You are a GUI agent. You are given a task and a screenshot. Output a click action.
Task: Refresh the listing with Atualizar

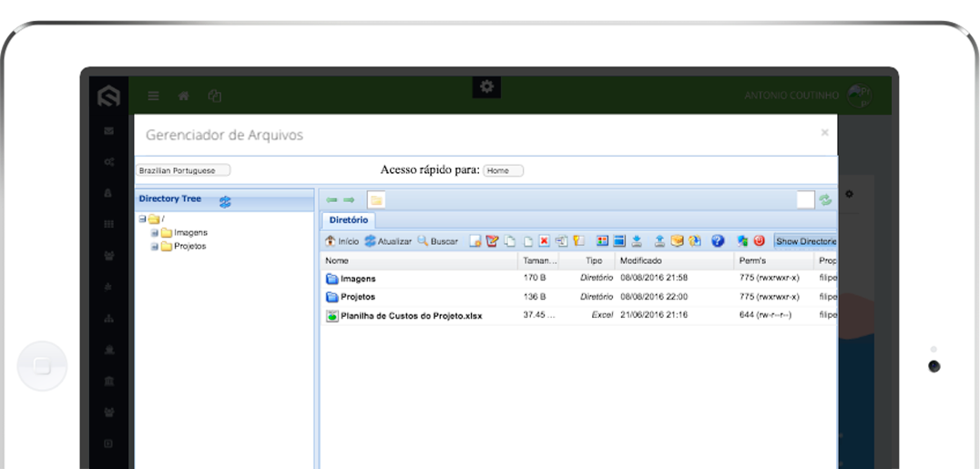pyautogui.click(x=388, y=241)
